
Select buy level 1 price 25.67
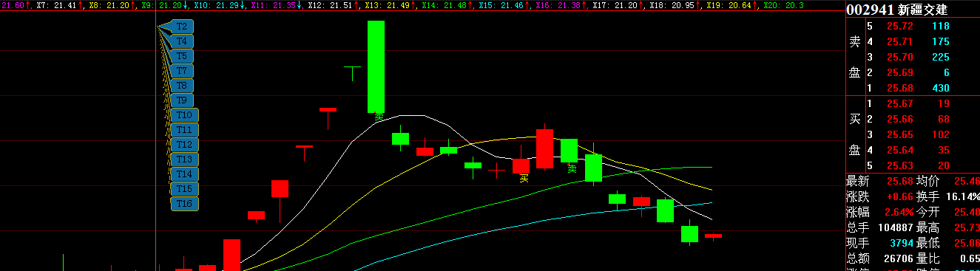pyautogui.click(x=901, y=103)
